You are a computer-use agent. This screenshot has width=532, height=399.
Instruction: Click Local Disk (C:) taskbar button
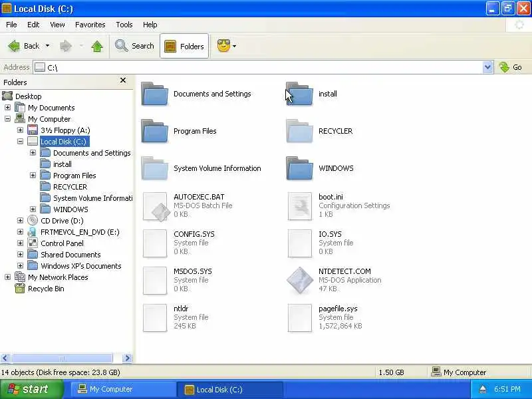[229, 389]
